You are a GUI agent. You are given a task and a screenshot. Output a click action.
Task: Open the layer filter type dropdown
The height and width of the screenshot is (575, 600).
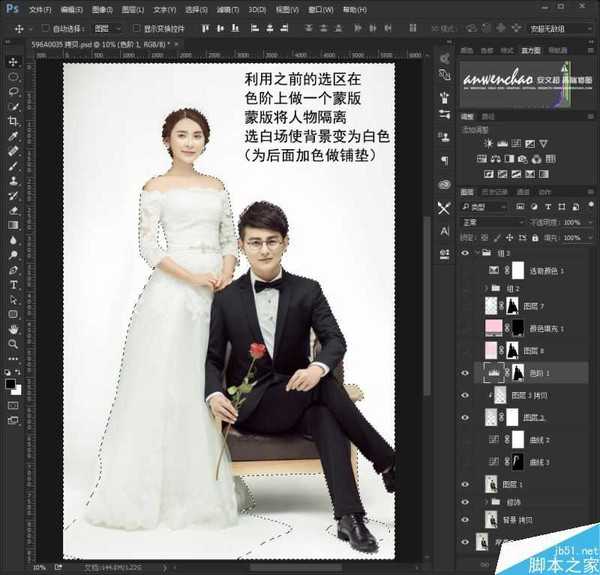(491, 206)
